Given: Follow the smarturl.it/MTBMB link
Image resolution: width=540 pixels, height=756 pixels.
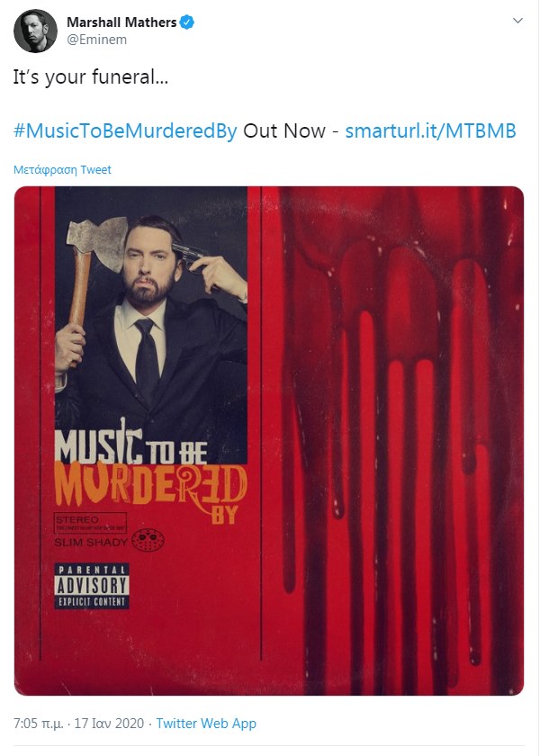Looking at the screenshot, I should point(430,130).
